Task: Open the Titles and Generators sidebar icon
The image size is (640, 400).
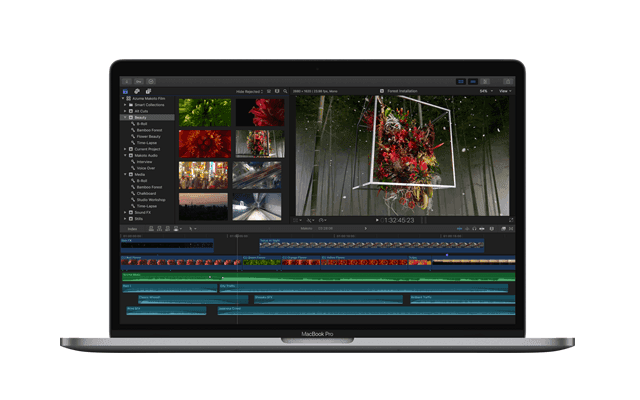Action: tap(148, 91)
